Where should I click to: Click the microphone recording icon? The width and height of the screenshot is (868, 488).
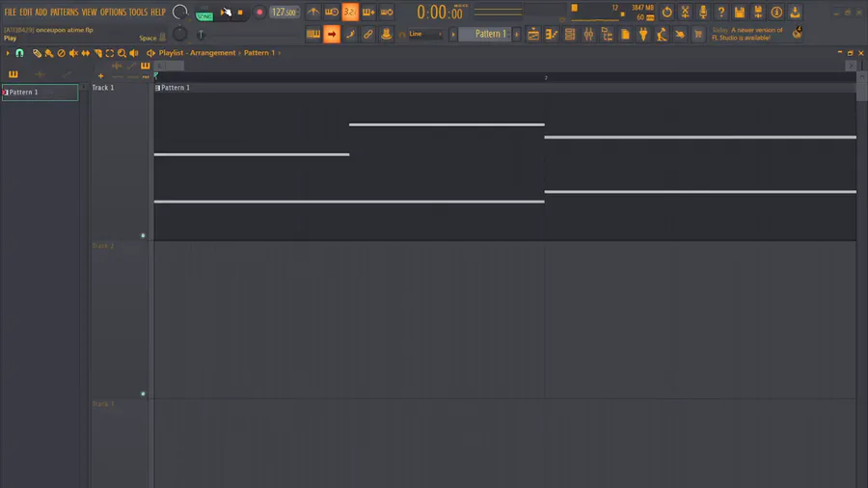coord(703,13)
